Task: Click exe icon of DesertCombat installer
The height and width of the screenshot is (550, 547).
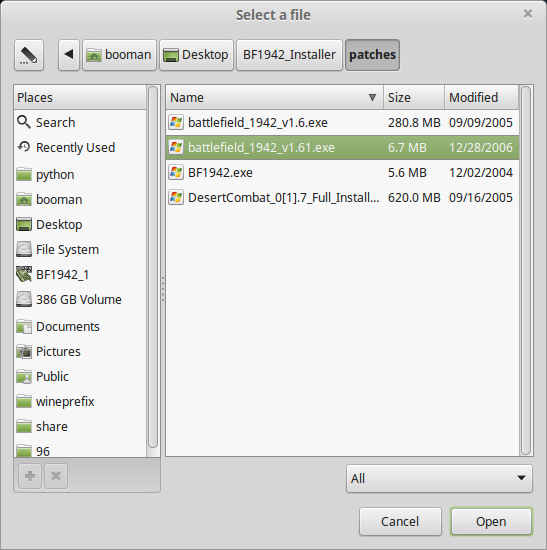Action: (176, 197)
